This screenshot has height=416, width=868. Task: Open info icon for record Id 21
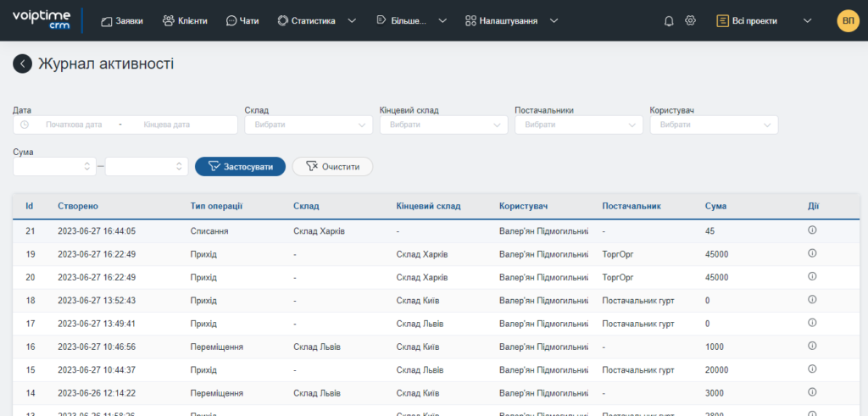tap(812, 230)
